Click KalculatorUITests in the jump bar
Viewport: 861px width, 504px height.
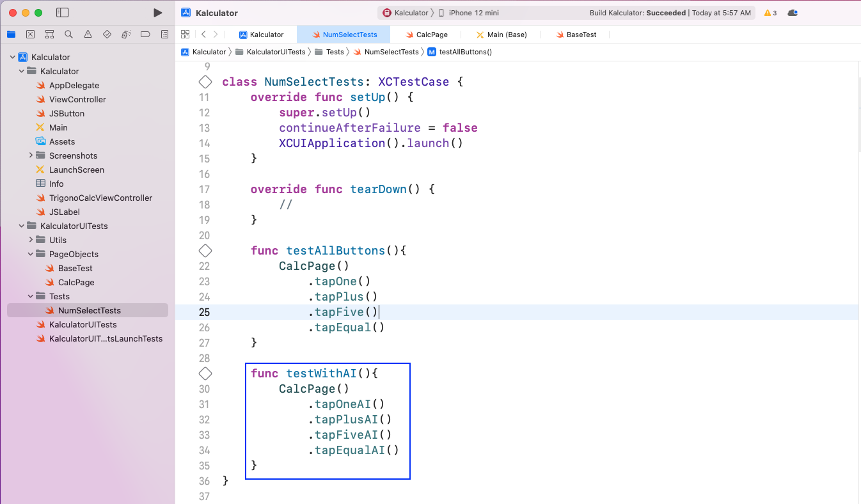(x=271, y=52)
